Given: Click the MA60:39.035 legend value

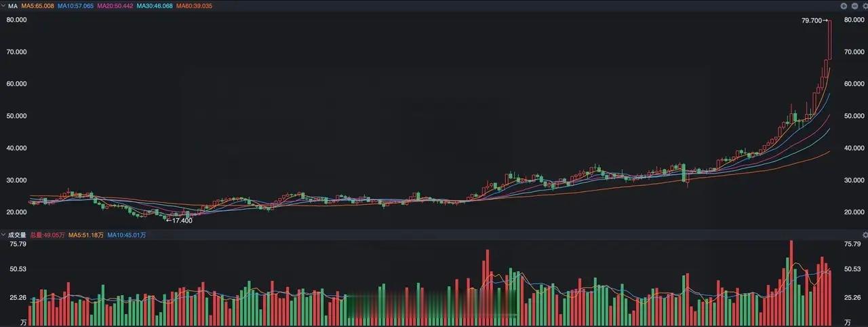Looking at the screenshot, I should (x=194, y=5).
